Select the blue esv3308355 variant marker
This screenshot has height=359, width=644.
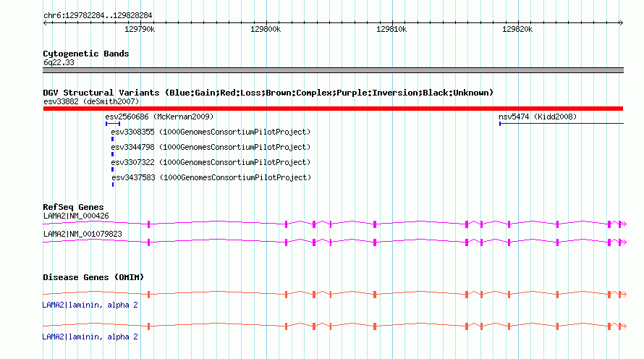tap(113, 139)
